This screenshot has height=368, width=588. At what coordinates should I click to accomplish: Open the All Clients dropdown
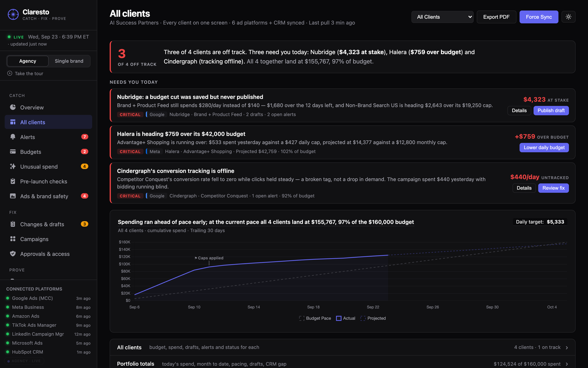tap(442, 17)
